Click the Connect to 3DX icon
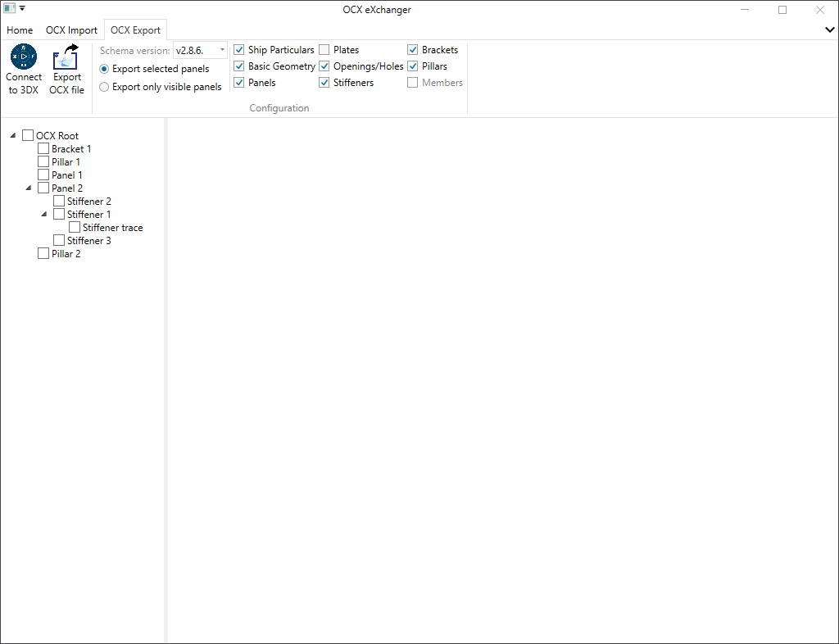 pyautogui.click(x=24, y=57)
